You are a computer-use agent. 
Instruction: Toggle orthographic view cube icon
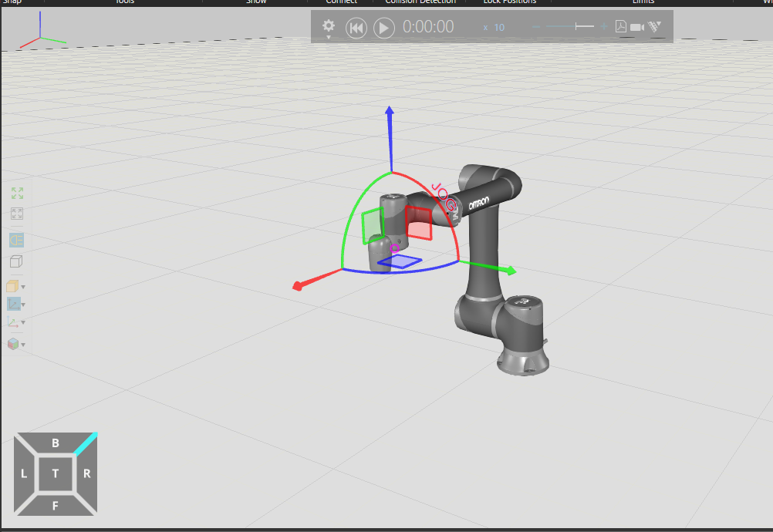pos(16,261)
